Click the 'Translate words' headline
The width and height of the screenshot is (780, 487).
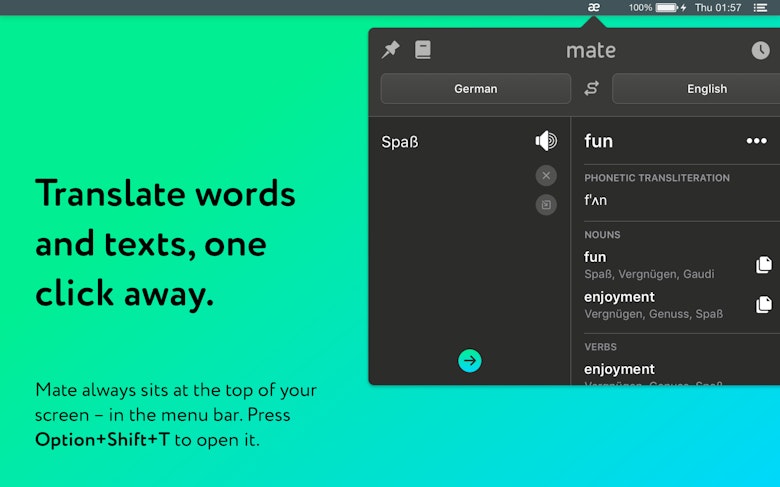pyautogui.click(x=165, y=193)
